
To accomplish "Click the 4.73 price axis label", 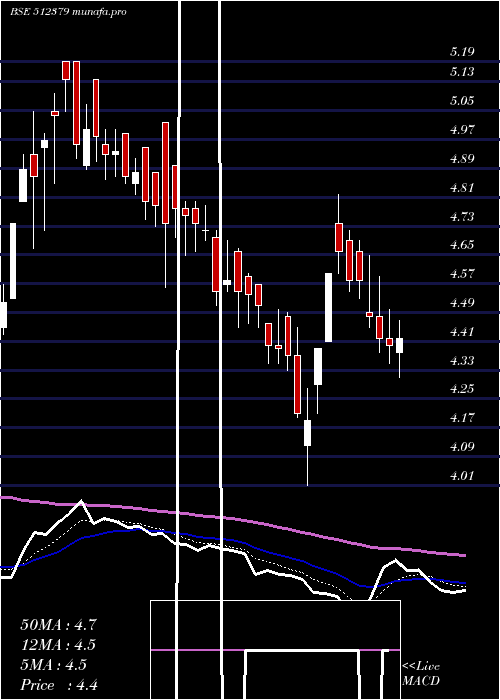I will coord(462,217).
